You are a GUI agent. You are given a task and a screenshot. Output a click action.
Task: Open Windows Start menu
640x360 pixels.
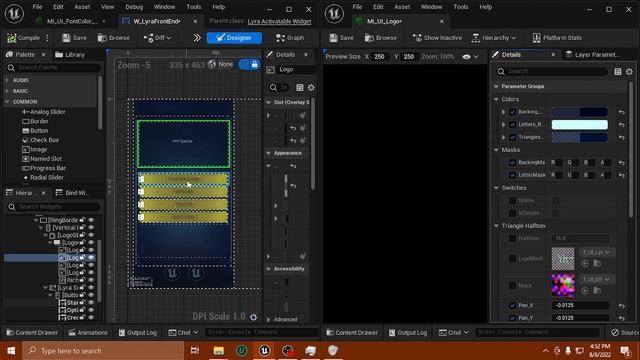[x=11, y=351]
